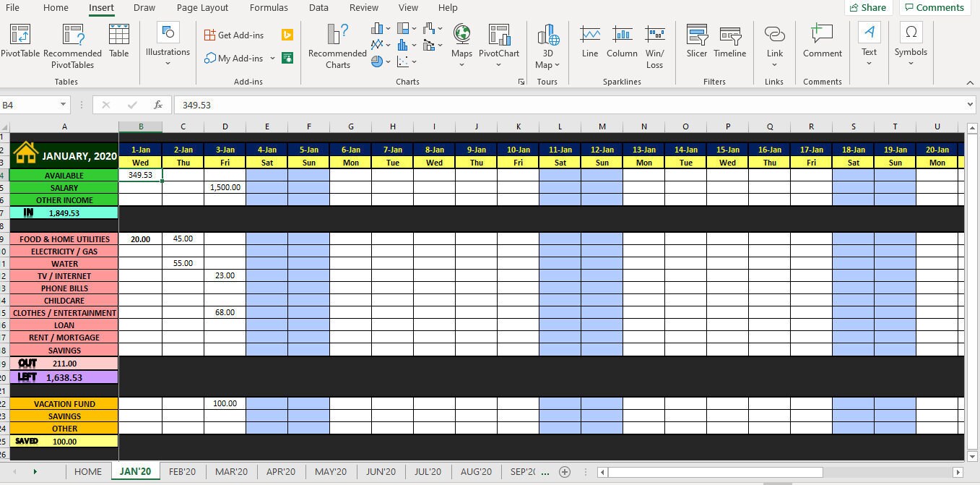
Task: Click the Get Add-ins button
Action: click(235, 34)
